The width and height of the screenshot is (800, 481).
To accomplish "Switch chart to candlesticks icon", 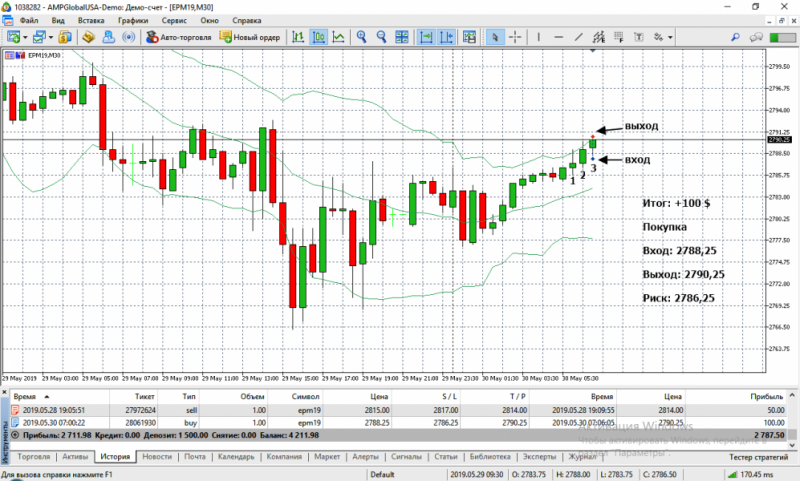I will (x=319, y=37).
